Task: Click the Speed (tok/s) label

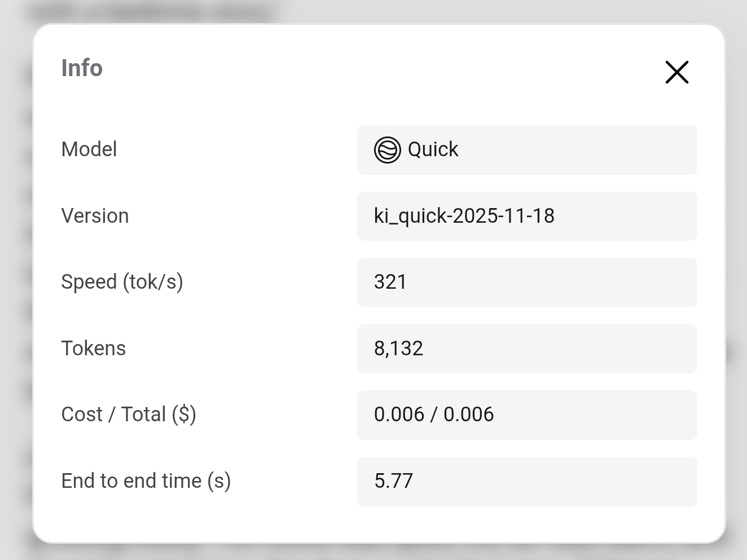Action: coord(122,282)
